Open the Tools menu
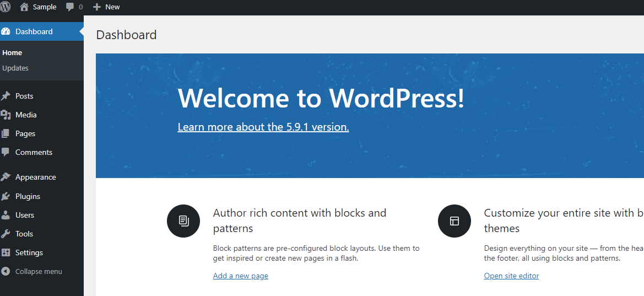 pos(41,234)
